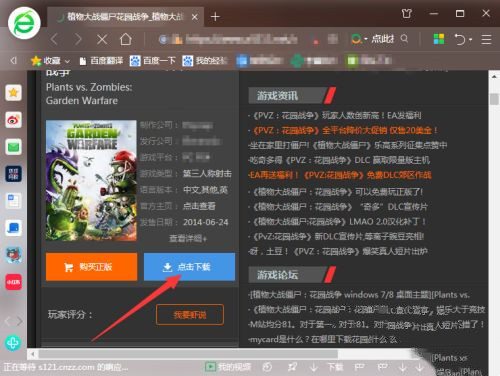Collapse the bookmarks bar left arrow

tap(13, 61)
